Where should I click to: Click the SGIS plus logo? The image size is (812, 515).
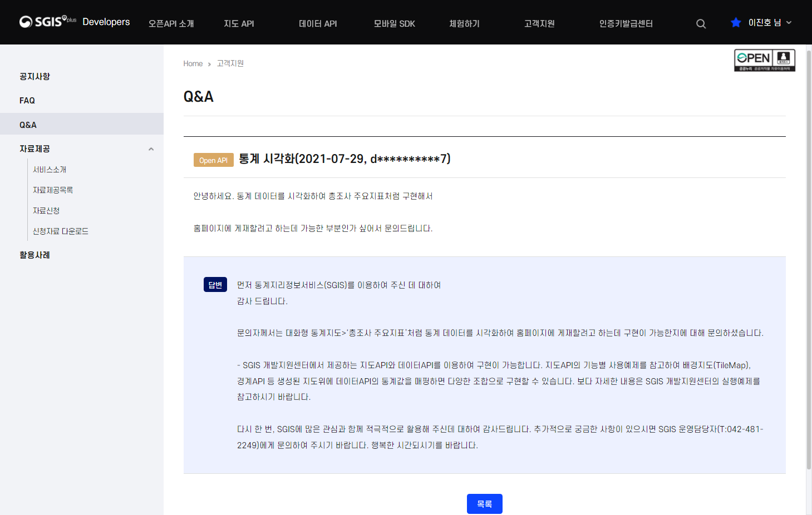pyautogui.click(x=47, y=22)
